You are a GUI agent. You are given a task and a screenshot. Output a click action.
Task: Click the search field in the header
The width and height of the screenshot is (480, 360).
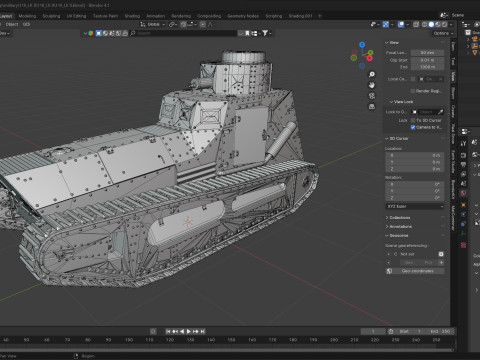click(183, 33)
